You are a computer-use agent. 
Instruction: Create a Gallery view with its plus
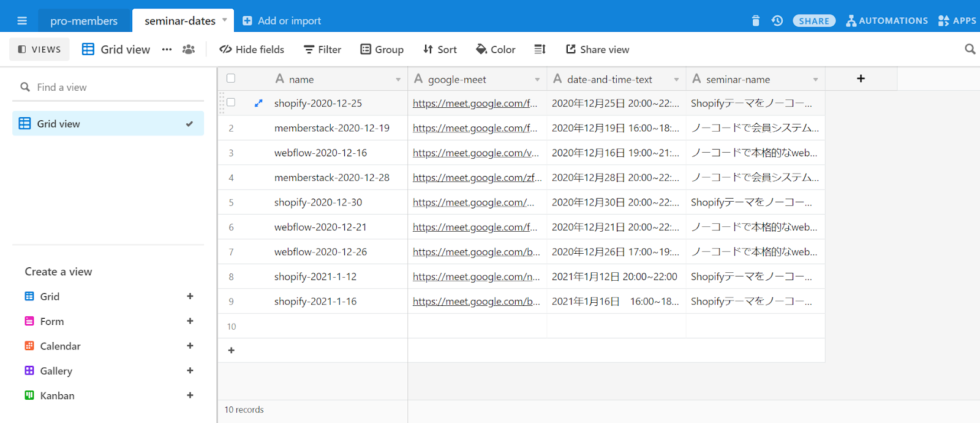pos(190,370)
